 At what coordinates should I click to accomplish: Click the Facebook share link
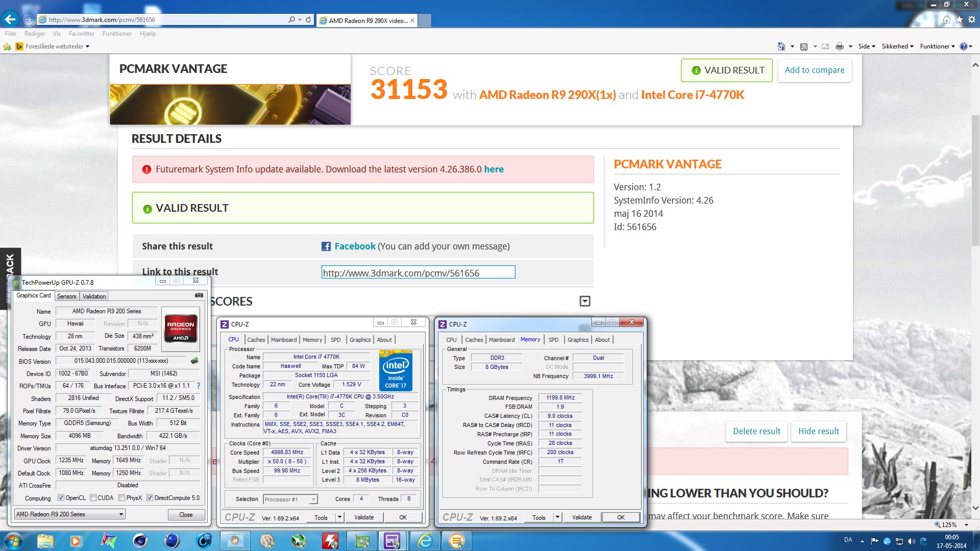tap(355, 246)
